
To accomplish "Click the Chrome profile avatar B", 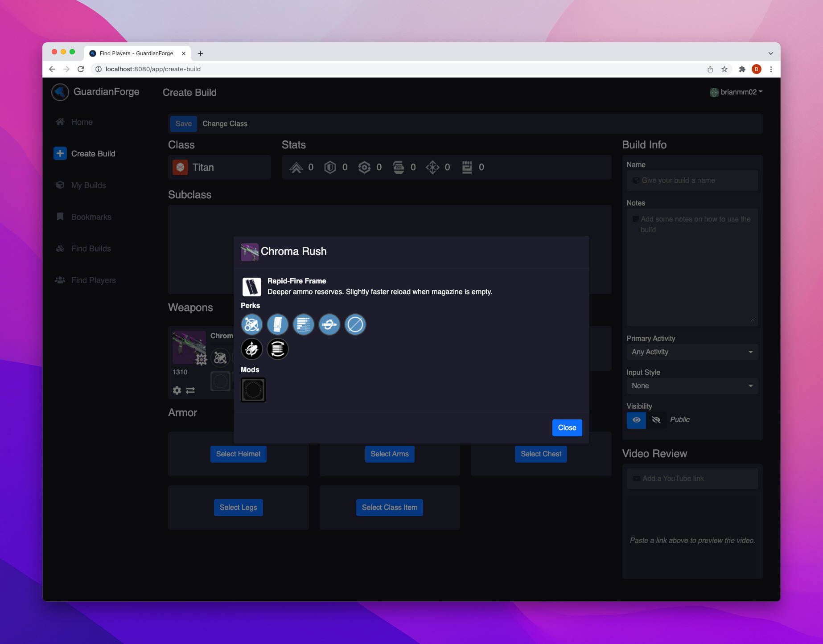I will [757, 69].
